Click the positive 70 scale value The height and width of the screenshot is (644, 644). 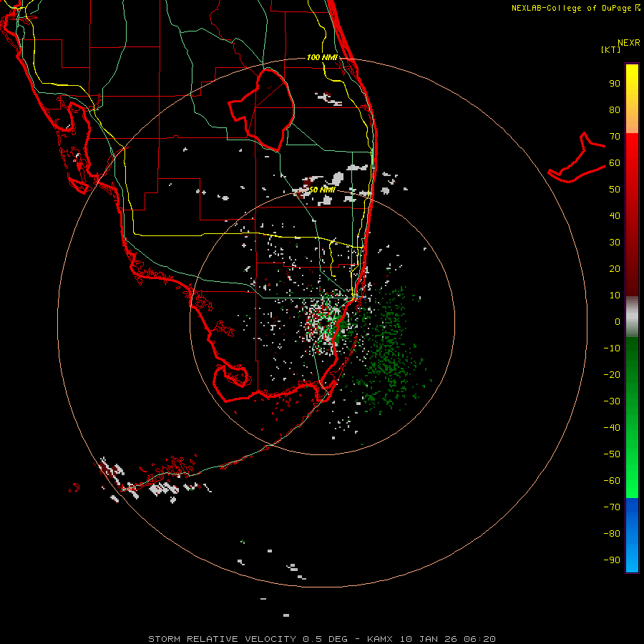click(x=615, y=137)
